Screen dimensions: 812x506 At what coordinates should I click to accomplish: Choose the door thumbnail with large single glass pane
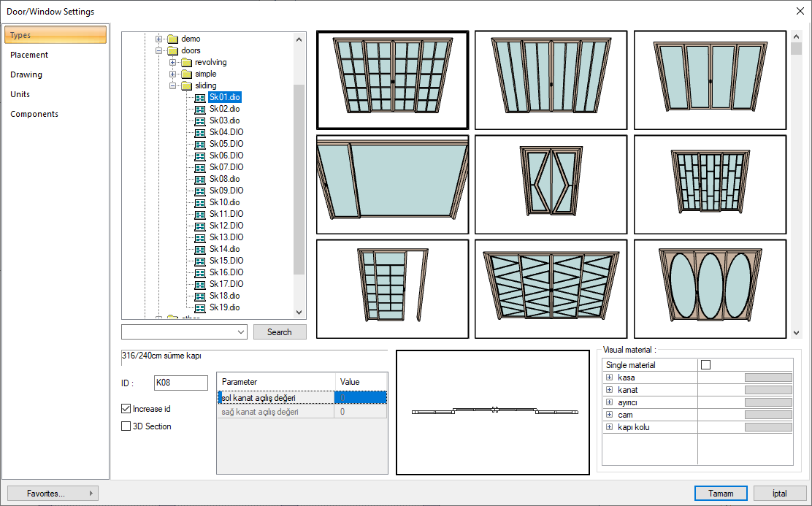point(392,184)
